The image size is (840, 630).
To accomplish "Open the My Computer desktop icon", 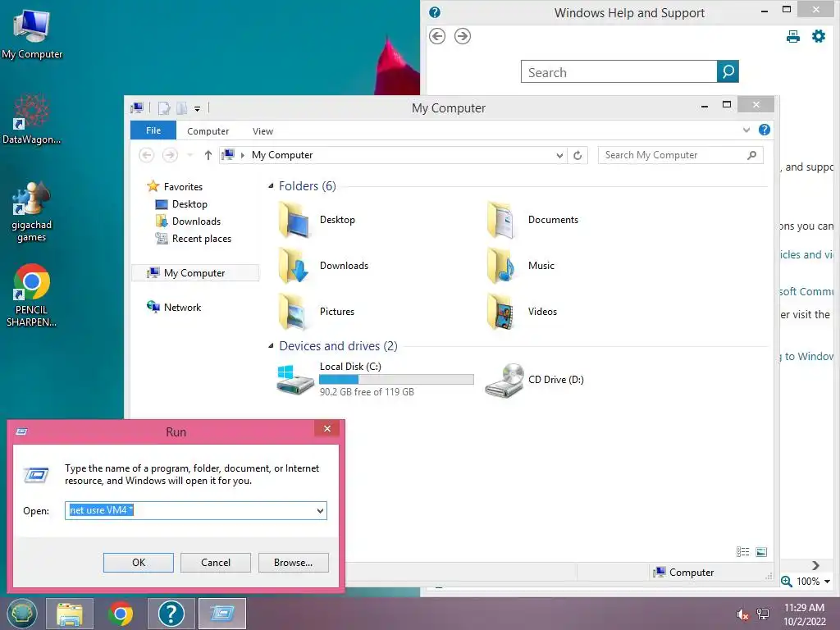I will click(32, 34).
